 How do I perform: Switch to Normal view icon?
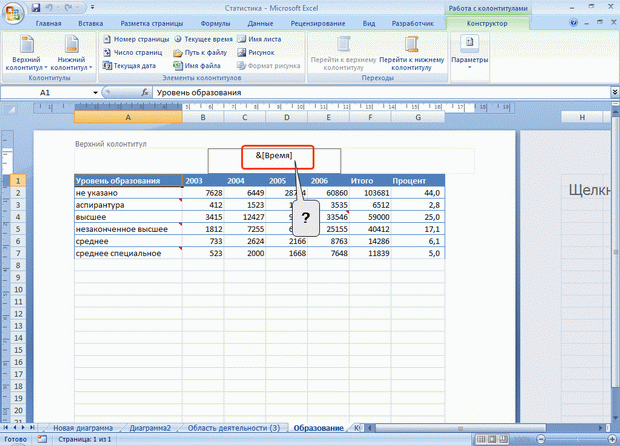[x=481, y=439]
